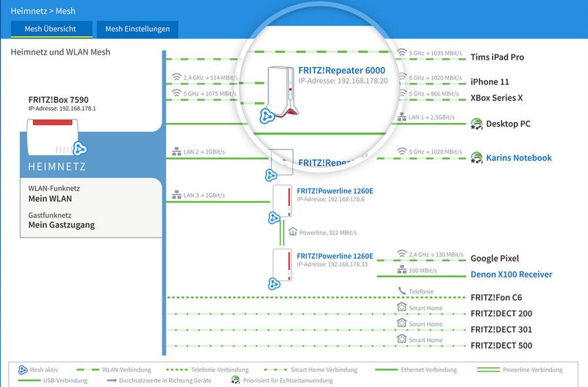Select the XBox Series X device

pos(497,98)
